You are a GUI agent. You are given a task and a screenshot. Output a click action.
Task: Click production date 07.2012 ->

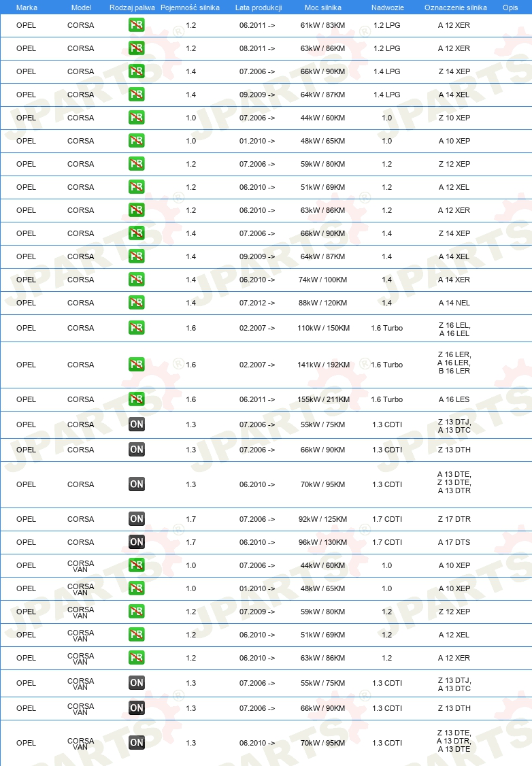click(257, 303)
